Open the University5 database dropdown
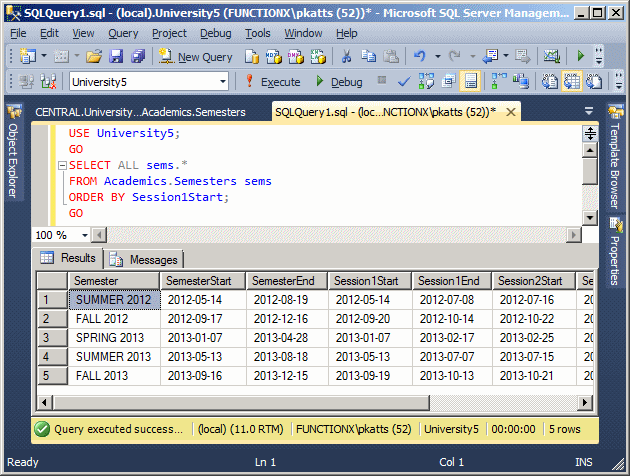This screenshot has width=630, height=476. [x=223, y=82]
